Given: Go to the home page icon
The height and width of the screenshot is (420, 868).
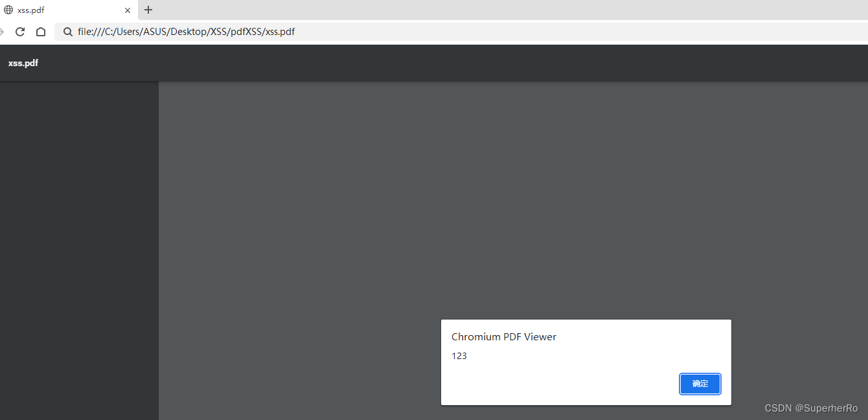Looking at the screenshot, I should coord(41,32).
